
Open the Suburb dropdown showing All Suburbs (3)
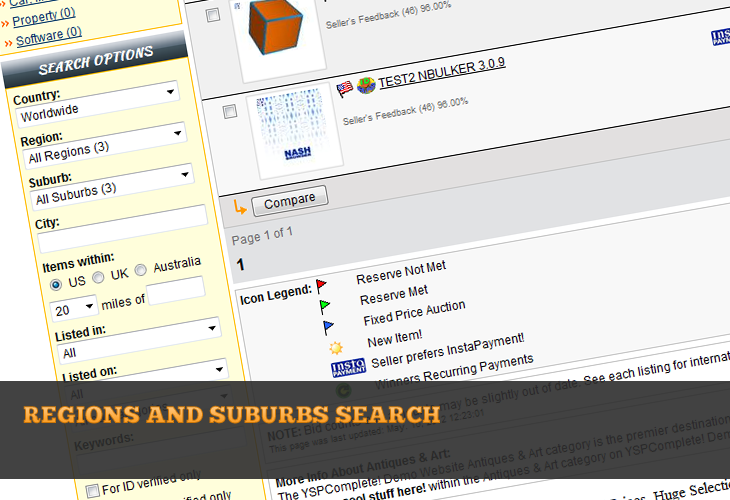click(x=112, y=186)
